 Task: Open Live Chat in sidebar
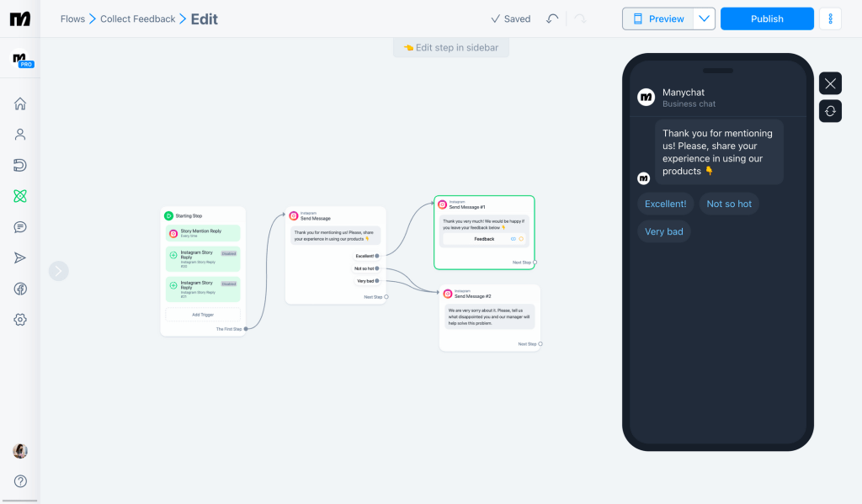20,227
